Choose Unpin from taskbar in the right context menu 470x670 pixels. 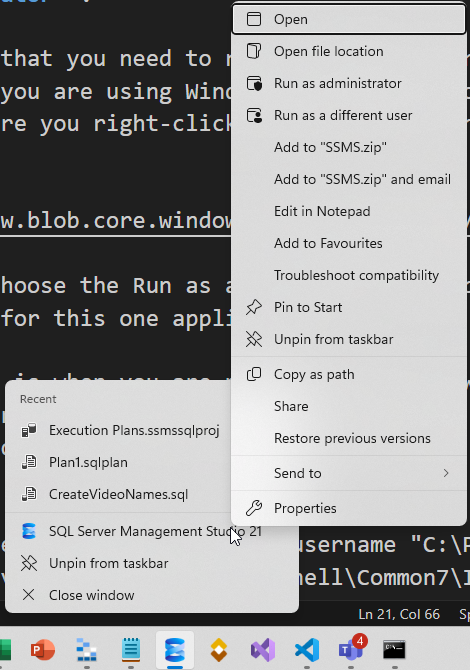click(x=349, y=339)
